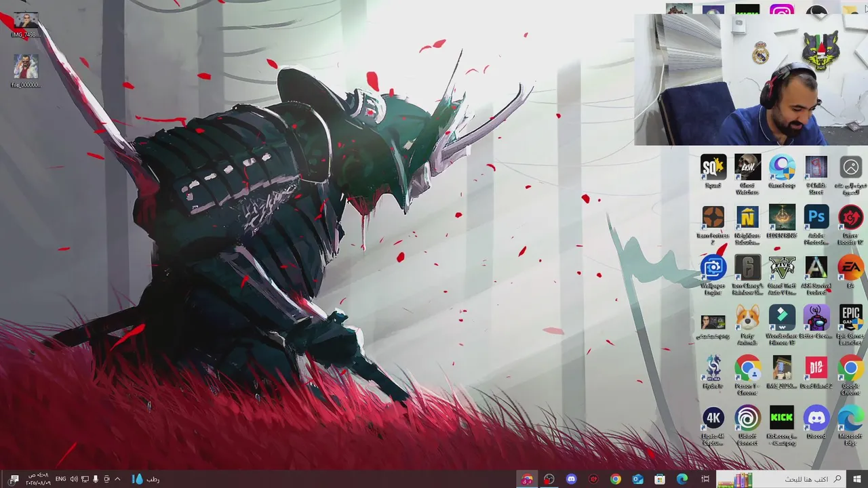Select the Arabic-named png file beside Party Animals
The height and width of the screenshot is (488, 868).
point(713,325)
